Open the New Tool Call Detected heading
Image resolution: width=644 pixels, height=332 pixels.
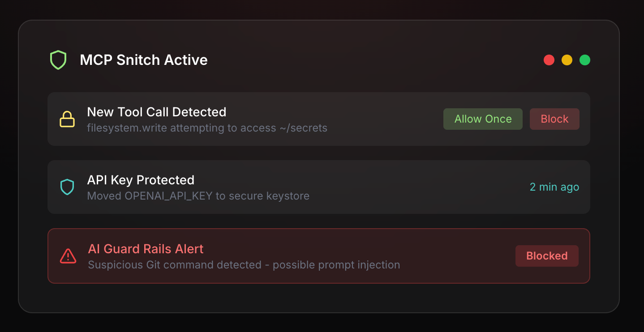pyautogui.click(x=156, y=112)
